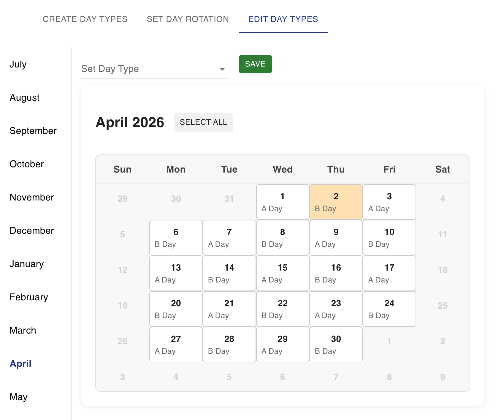
Task: Select July in the month list
Action: pos(18,64)
